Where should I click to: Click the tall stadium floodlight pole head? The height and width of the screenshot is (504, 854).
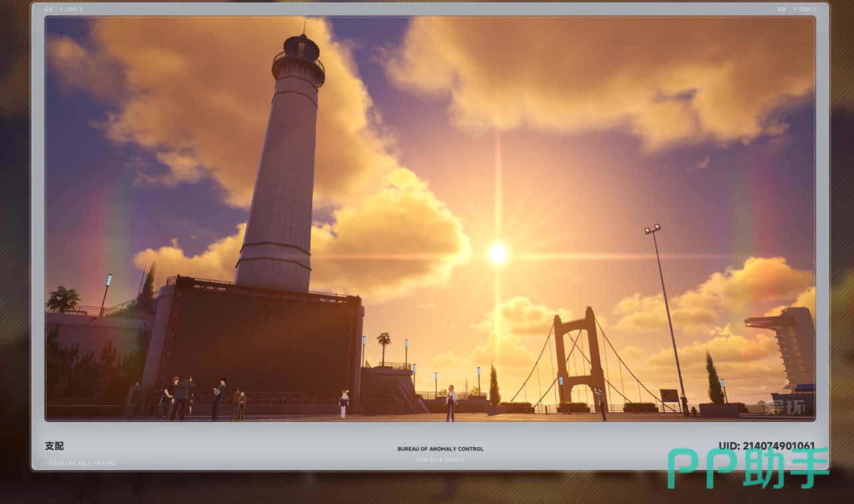652,229
